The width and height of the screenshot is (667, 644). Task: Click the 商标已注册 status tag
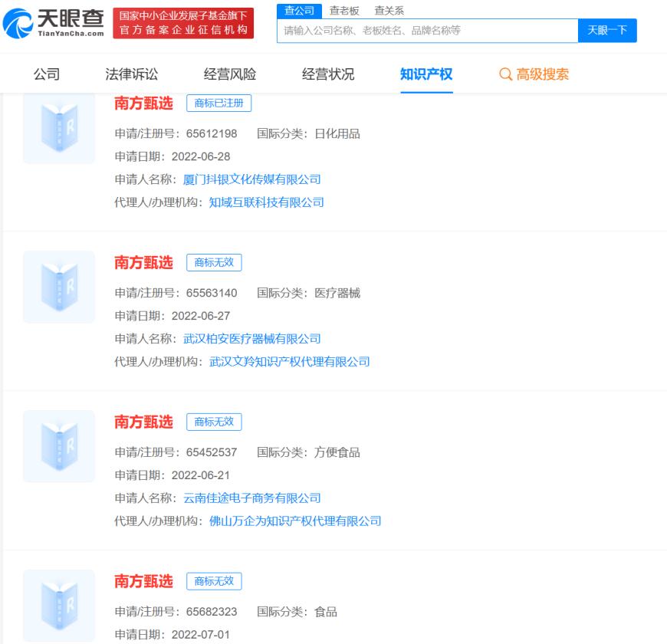point(219,103)
